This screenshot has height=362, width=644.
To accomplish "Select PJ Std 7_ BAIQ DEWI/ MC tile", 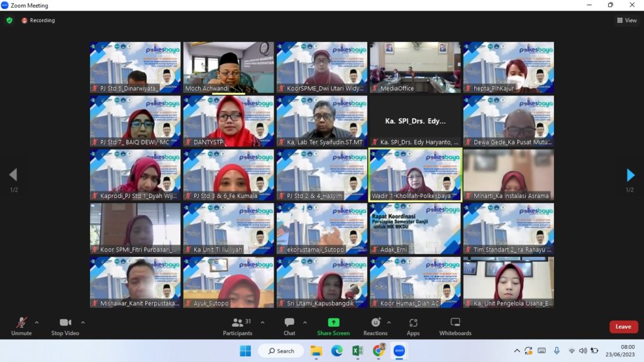I will (135, 121).
